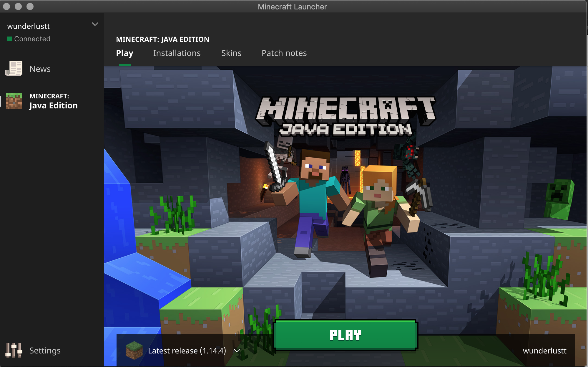Open the Latest release version dropdown arrow
This screenshot has width=588, height=367.
coord(237,351)
